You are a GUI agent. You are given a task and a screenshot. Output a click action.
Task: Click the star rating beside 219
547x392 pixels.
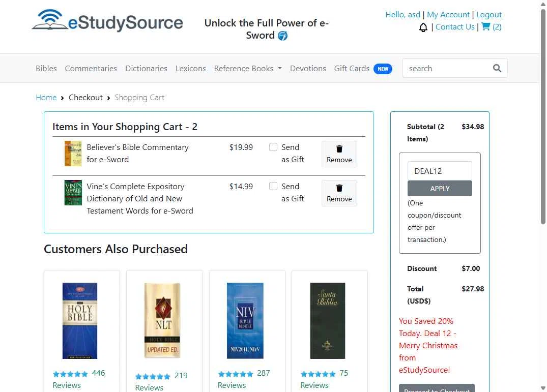pos(153,376)
